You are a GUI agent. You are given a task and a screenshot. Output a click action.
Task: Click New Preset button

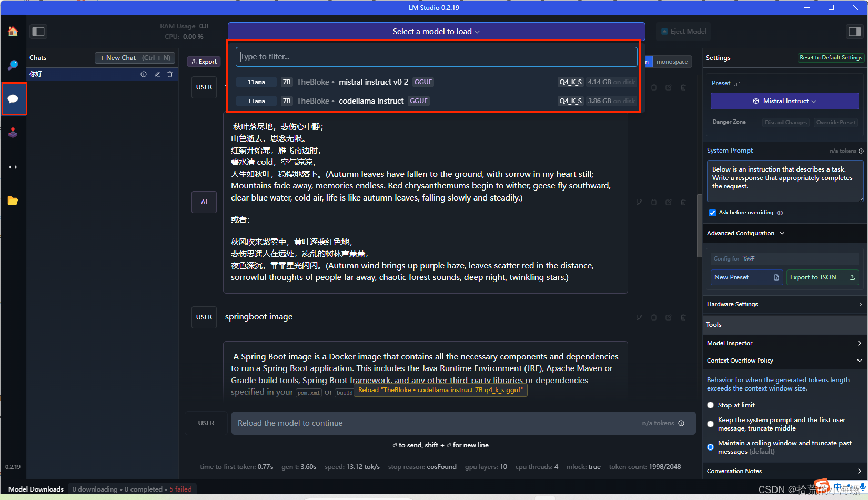click(x=747, y=277)
